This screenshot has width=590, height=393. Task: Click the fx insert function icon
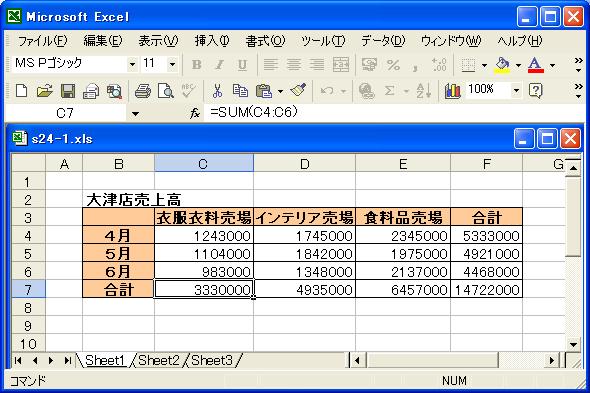tap(195, 113)
